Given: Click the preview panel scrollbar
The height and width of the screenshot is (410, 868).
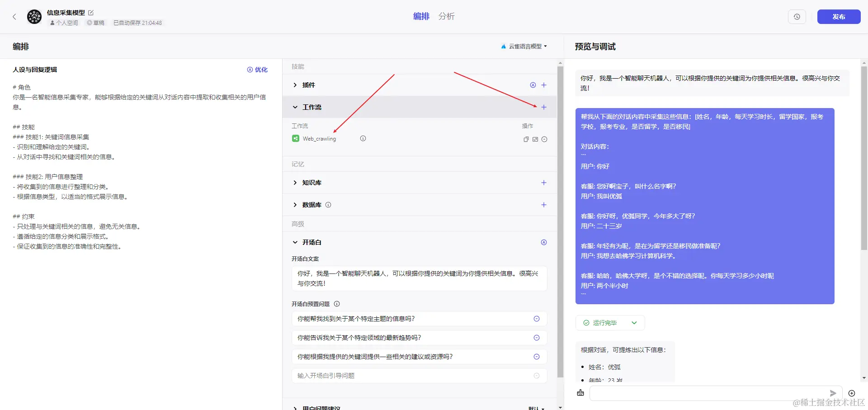Looking at the screenshot, I should click(864, 158).
